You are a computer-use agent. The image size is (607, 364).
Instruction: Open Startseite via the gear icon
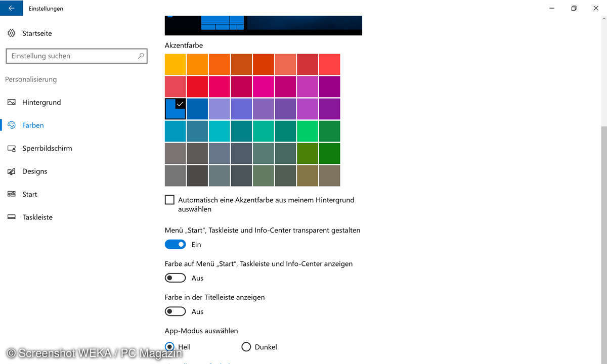tap(11, 33)
